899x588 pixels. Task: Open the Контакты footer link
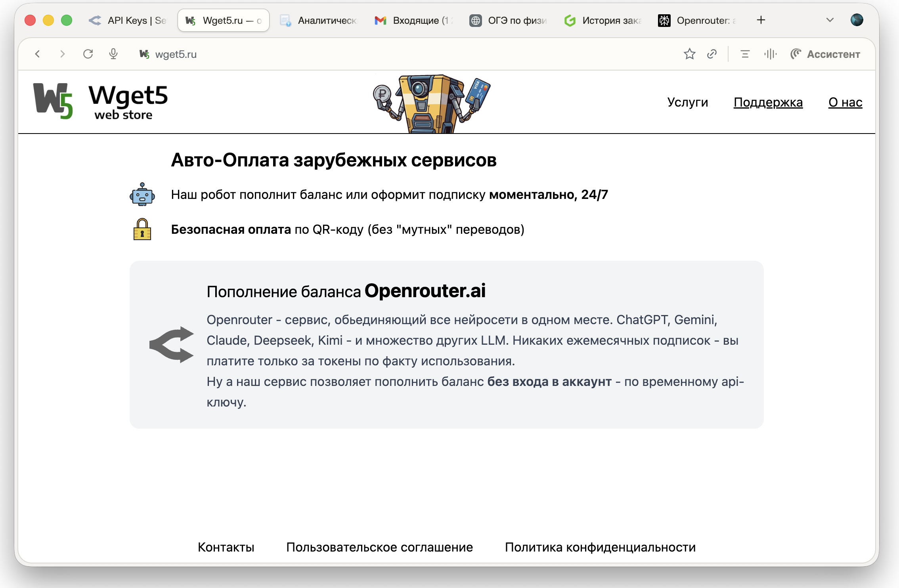tap(226, 547)
